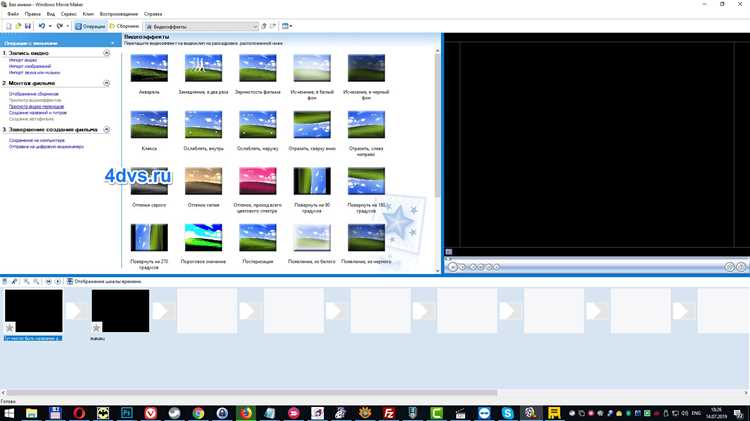
Task: Open the Сервис menu
Action: 68,14
